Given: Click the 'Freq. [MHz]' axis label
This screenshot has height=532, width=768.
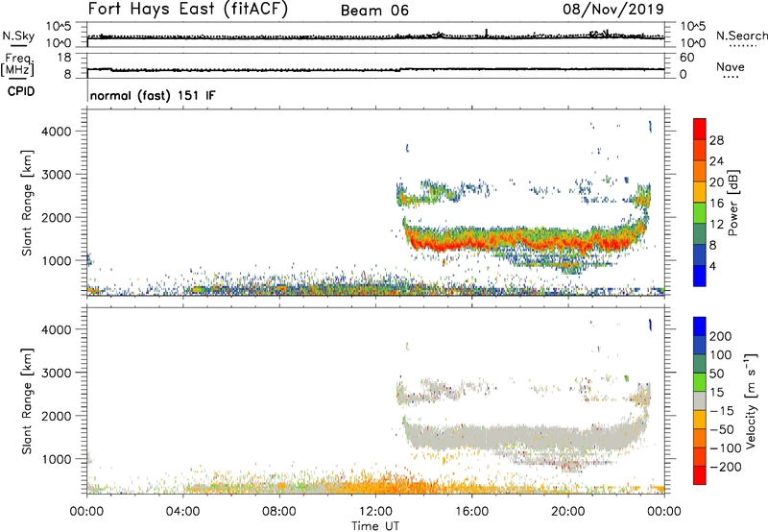Looking at the screenshot, I should point(17,64).
